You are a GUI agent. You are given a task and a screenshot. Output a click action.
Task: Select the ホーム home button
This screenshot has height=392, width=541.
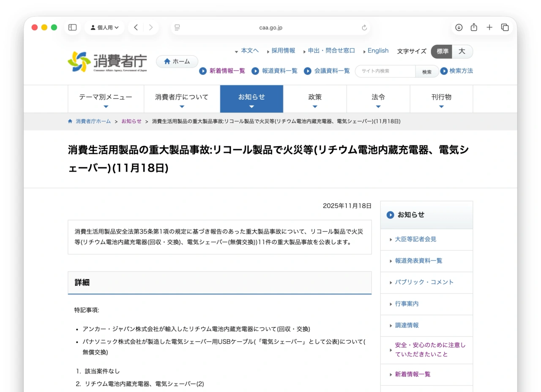coord(177,61)
